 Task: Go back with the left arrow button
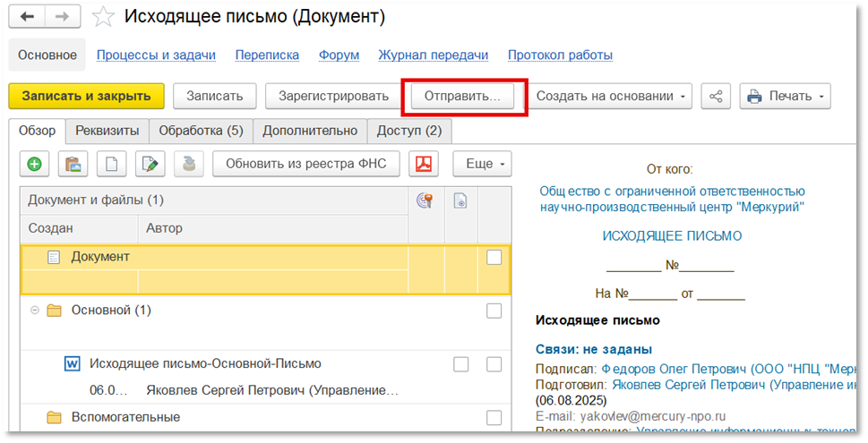pos(27,17)
